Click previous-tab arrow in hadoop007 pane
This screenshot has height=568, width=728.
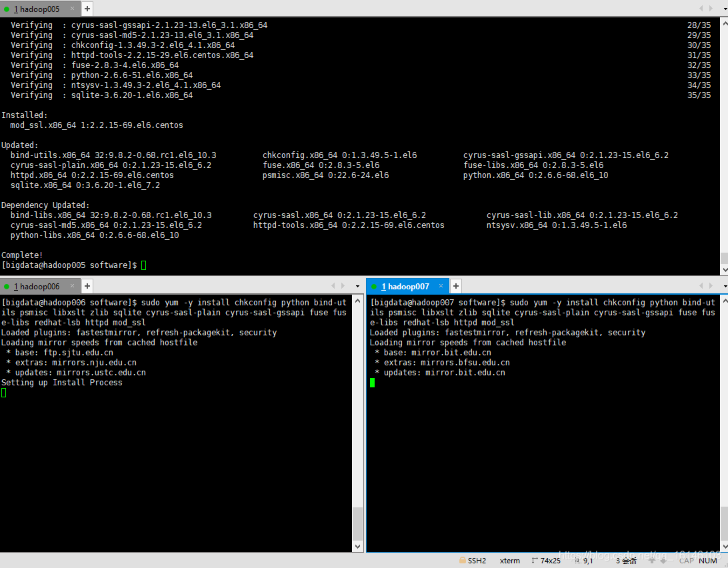(701, 285)
